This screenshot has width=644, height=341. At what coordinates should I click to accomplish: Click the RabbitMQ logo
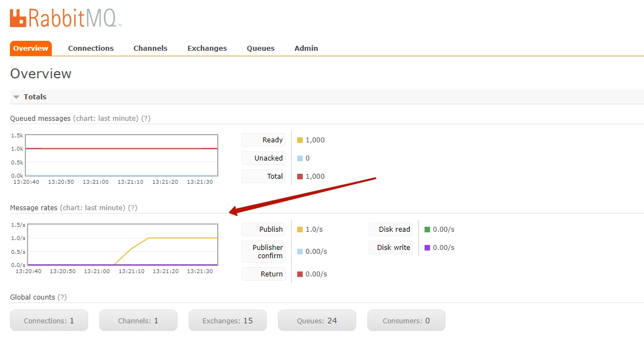click(x=66, y=18)
